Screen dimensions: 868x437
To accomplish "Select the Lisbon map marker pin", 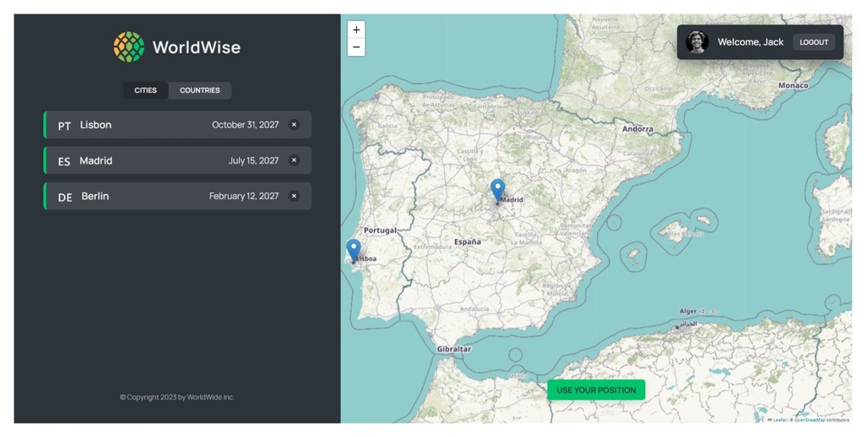I will pyautogui.click(x=353, y=250).
